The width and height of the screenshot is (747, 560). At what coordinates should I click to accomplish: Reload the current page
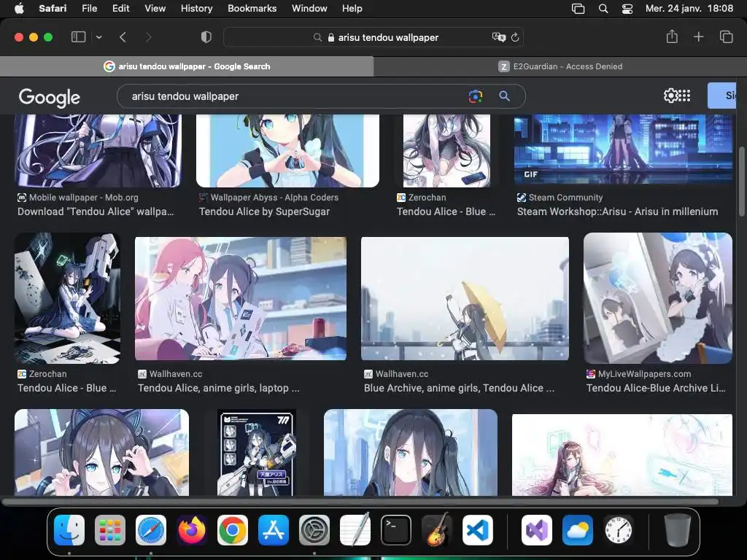point(515,37)
